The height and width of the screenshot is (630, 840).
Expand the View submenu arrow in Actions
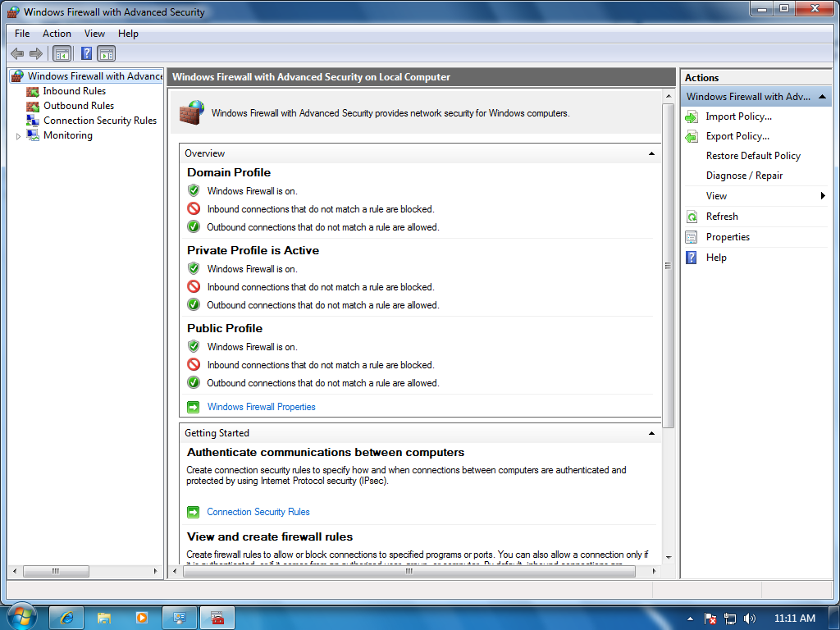(x=823, y=196)
